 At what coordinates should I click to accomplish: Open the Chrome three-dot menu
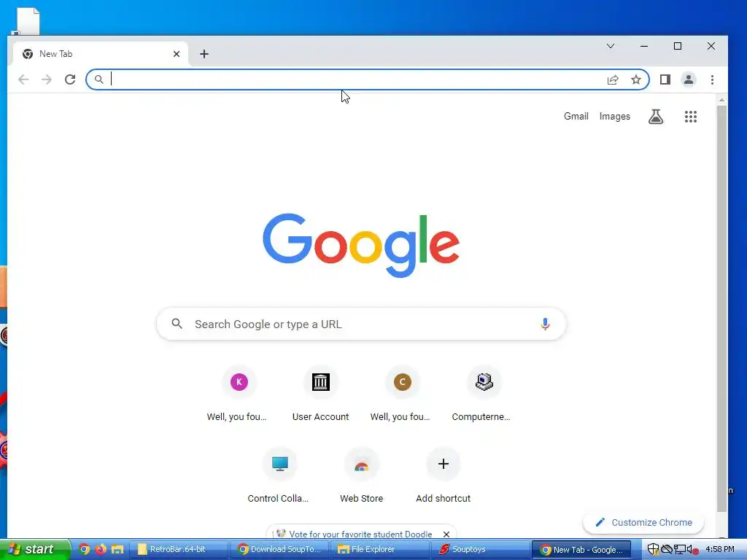pyautogui.click(x=712, y=79)
